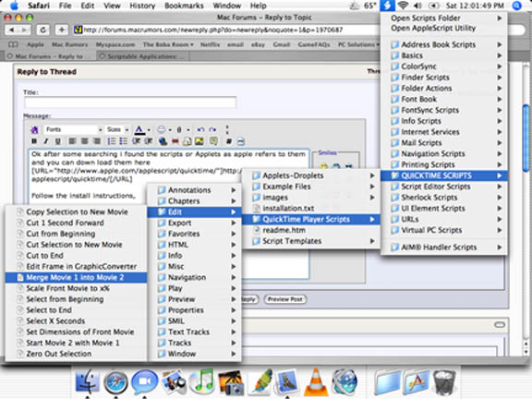Open the Trash in the Dock
The height and width of the screenshot is (399, 532).
pos(444,382)
